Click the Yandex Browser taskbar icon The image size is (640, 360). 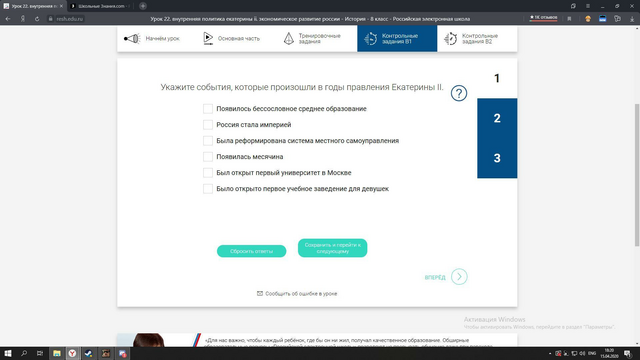click(x=72, y=353)
